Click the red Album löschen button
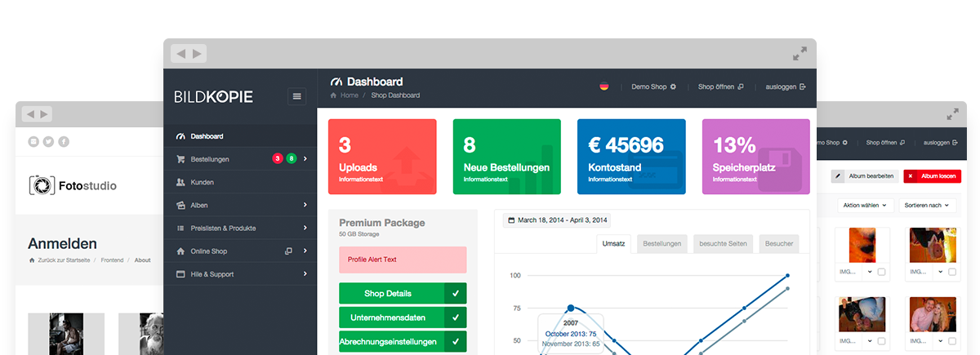Viewport: 980px width, 355px height. pyautogui.click(x=932, y=175)
